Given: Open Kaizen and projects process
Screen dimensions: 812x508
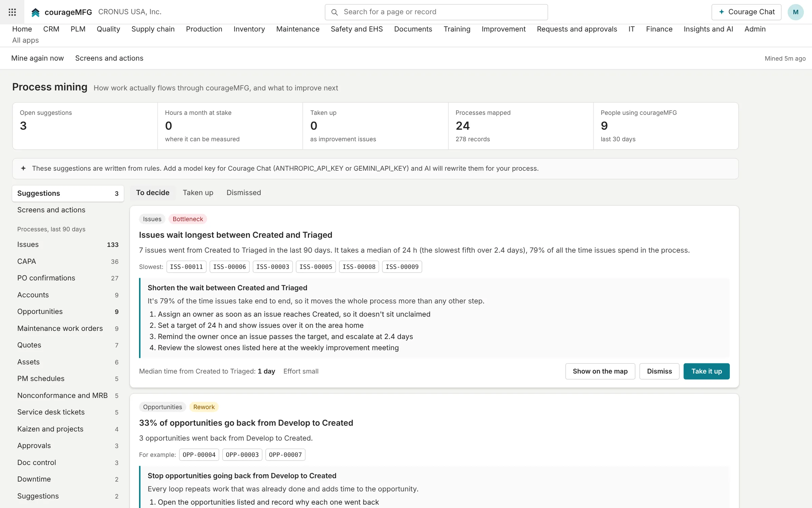Looking at the screenshot, I should (68, 429).
